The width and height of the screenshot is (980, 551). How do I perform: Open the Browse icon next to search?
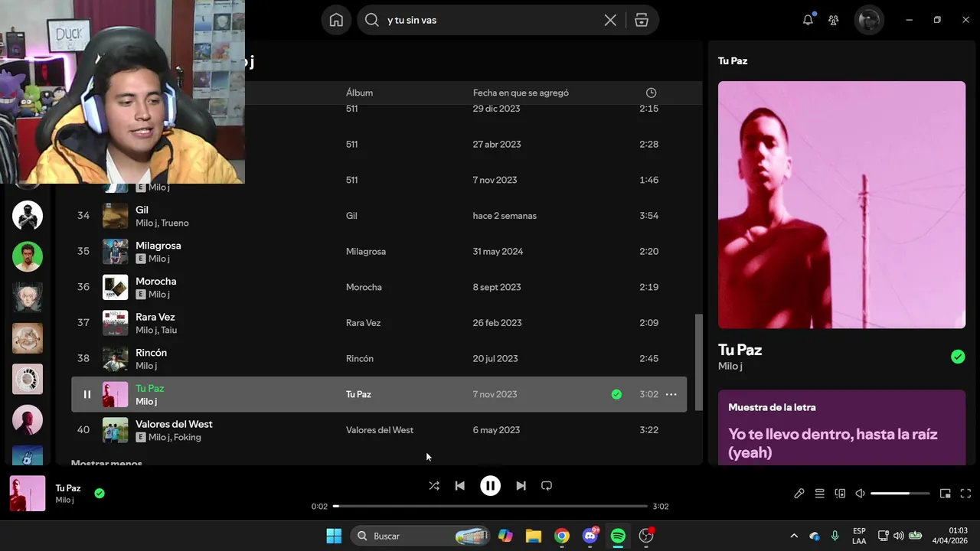642,21
